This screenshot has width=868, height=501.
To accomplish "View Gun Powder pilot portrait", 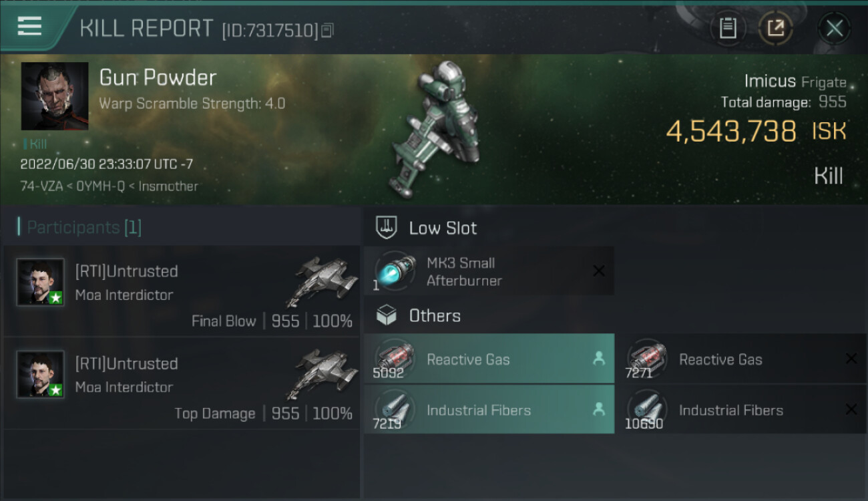I will [55, 96].
